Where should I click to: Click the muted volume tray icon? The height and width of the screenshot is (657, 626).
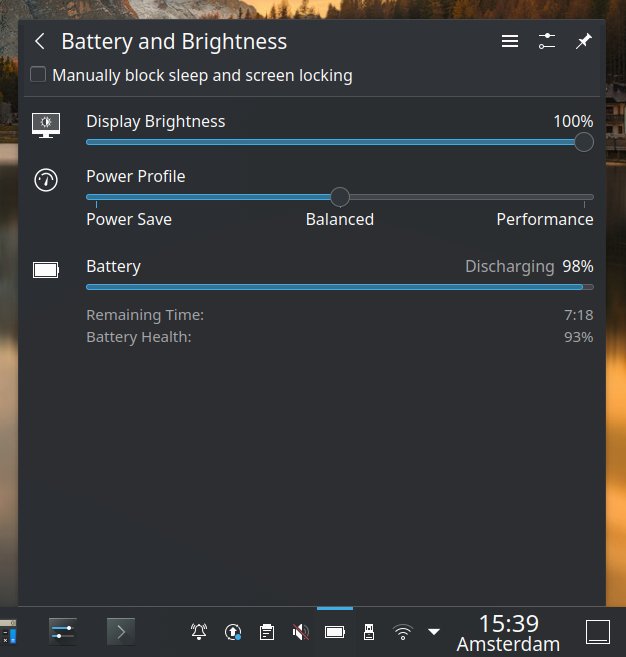point(300,631)
